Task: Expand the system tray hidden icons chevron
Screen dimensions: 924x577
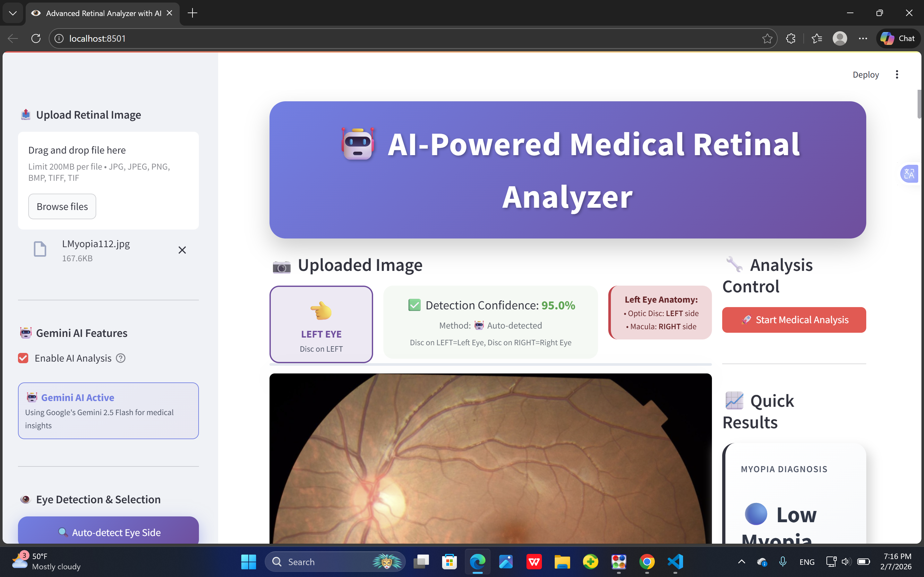Action: pyautogui.click(x=741, y=561)
